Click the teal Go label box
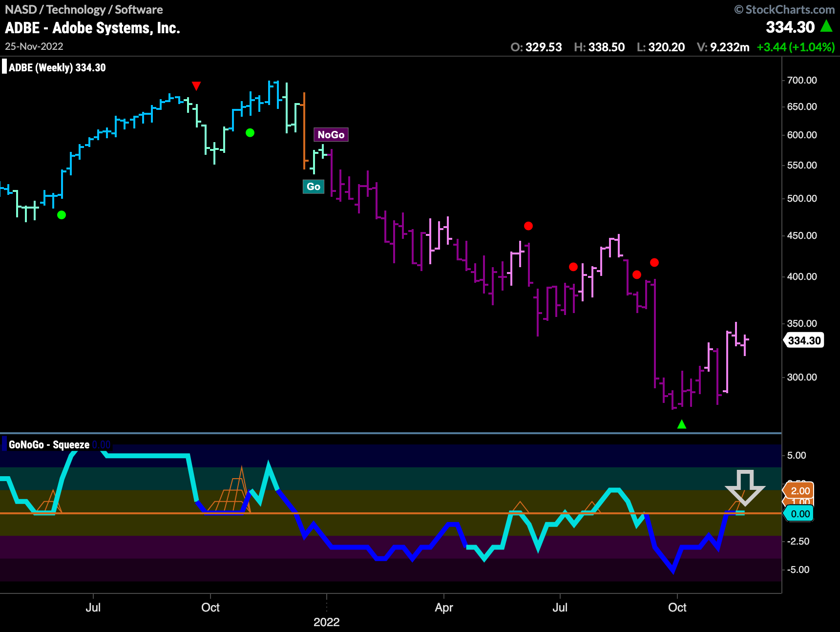The image size is (840, 632). pos(314,187)
